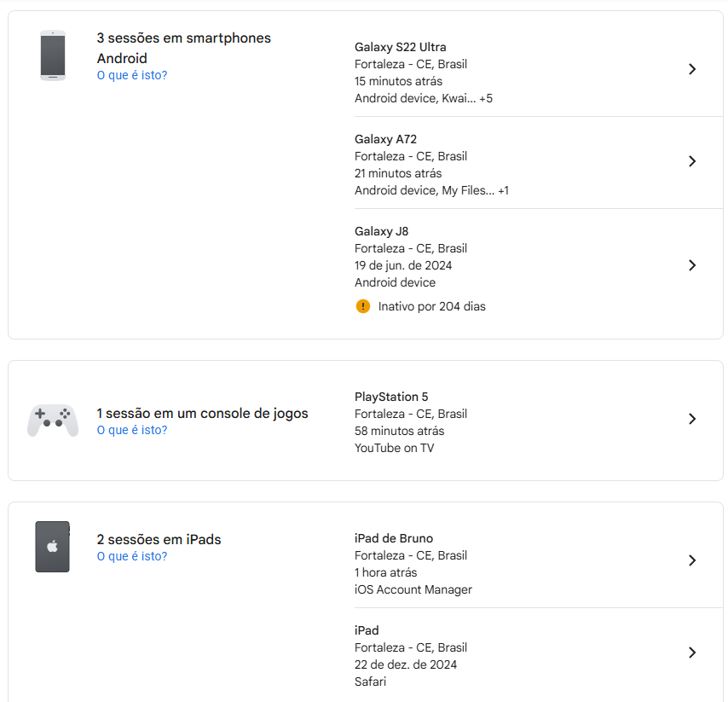Open 'O que é isto?' under console de jogos
The height and width of the screenshot is (702, 728).
coord(132,430)
